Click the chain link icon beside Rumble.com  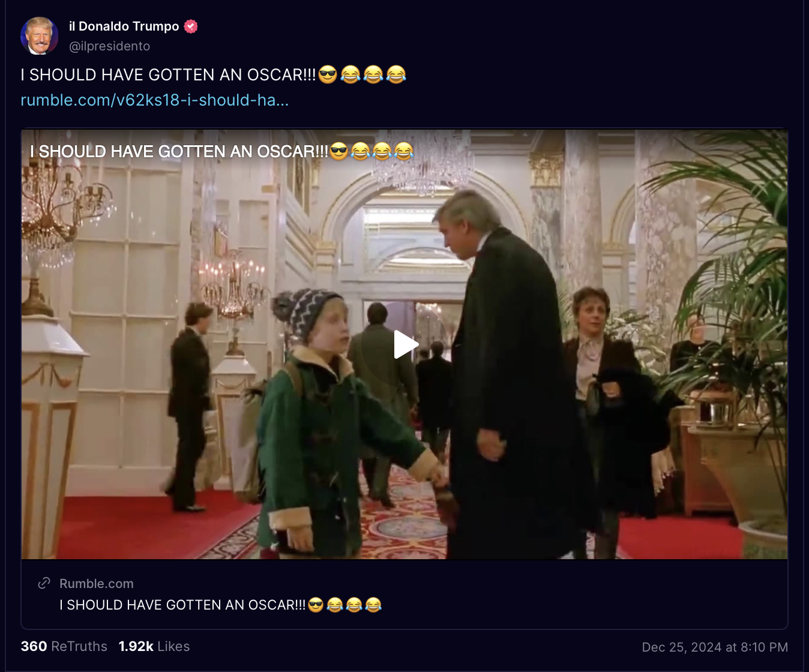pos(44,583)
